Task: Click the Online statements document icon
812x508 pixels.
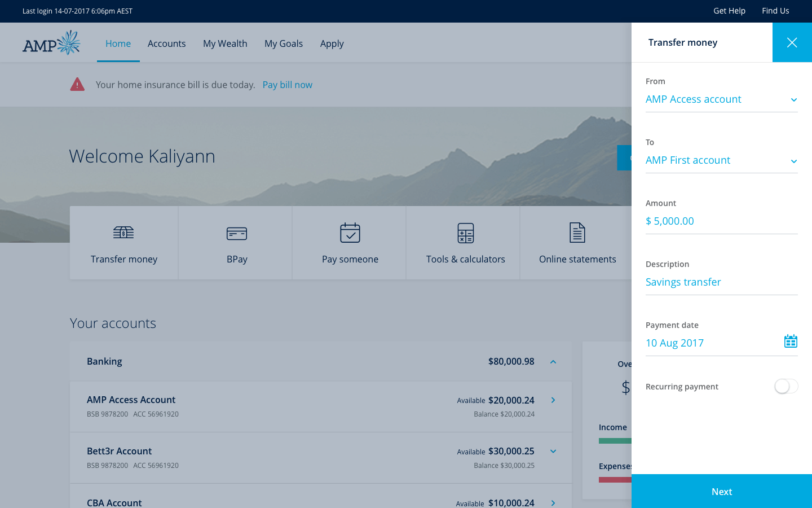Action: pos(577,233)
